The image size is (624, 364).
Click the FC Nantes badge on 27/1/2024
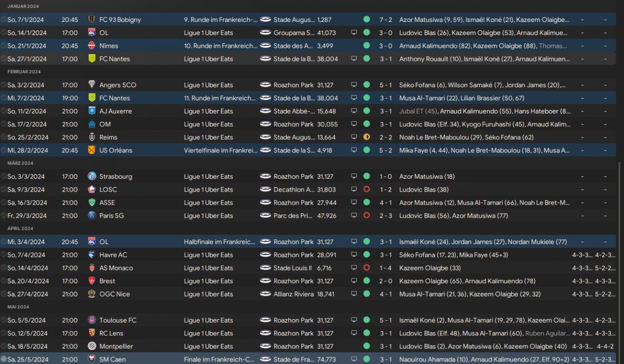click(91, 59)
